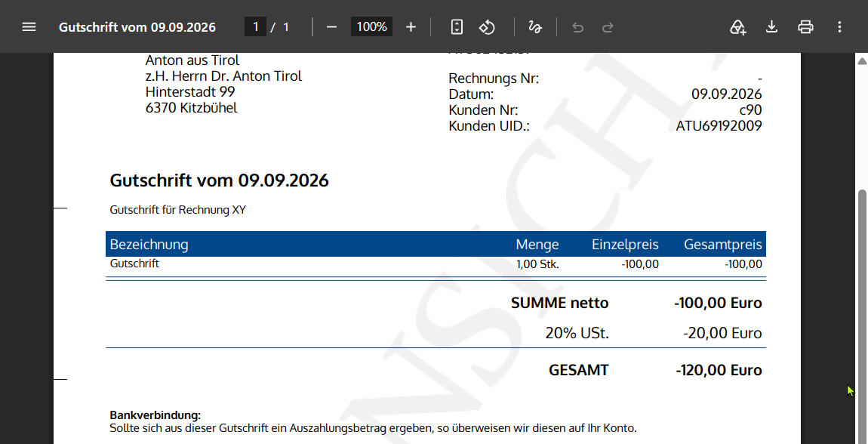Screen dimensions: 868x444
Task: Click the 'Gutschrift' table row label
Action: click(x=134, y=264)
